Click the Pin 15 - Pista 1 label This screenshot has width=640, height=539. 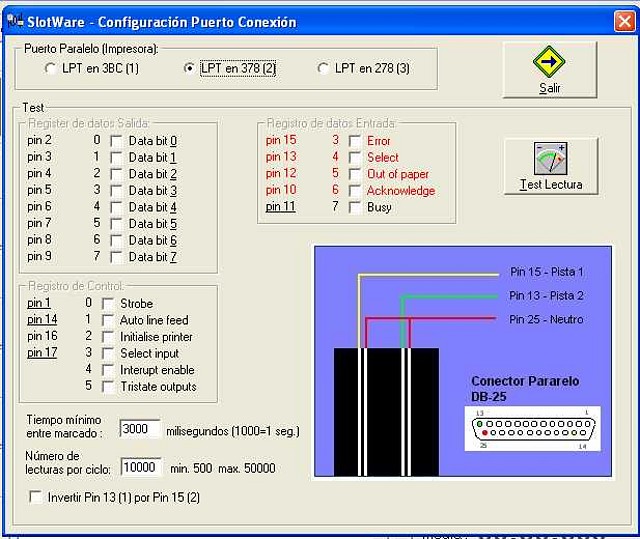click(547, 272)
